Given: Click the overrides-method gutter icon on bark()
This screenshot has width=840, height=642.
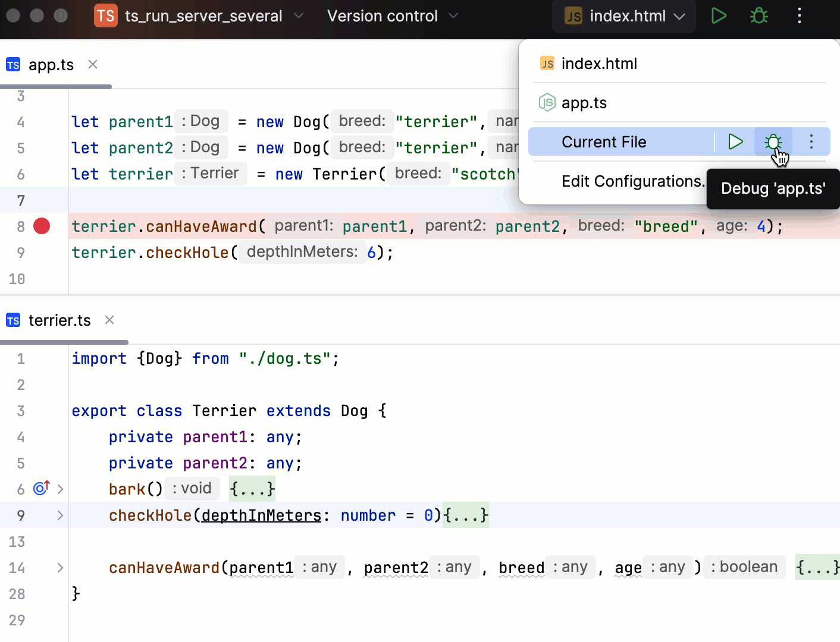Looking at the screenshot, I should tap(39, 488).
